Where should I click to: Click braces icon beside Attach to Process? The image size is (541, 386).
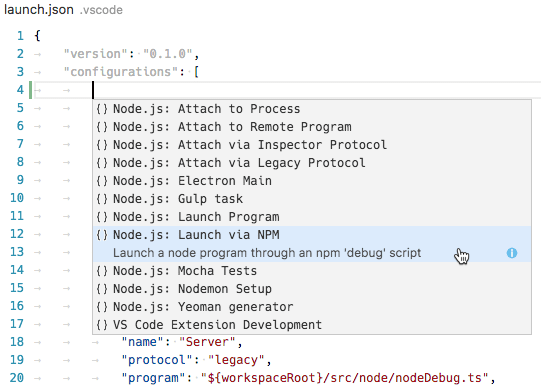click(x=102, y=109)
